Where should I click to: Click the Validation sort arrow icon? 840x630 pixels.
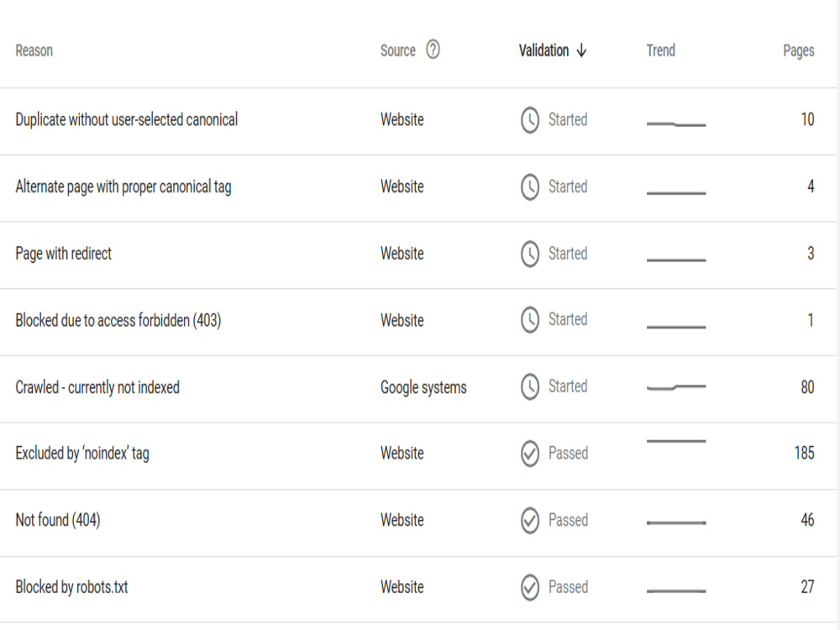pos(581,51)
